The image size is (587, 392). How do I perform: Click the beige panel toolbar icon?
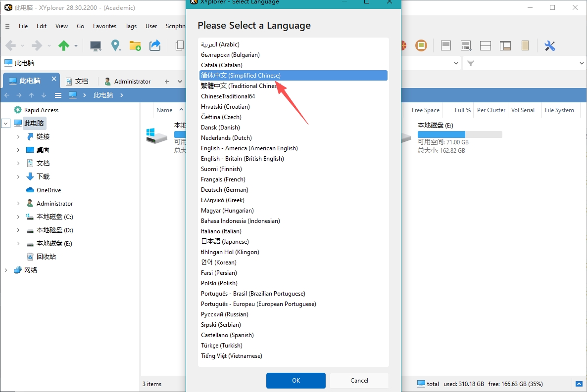coord(525,45)
